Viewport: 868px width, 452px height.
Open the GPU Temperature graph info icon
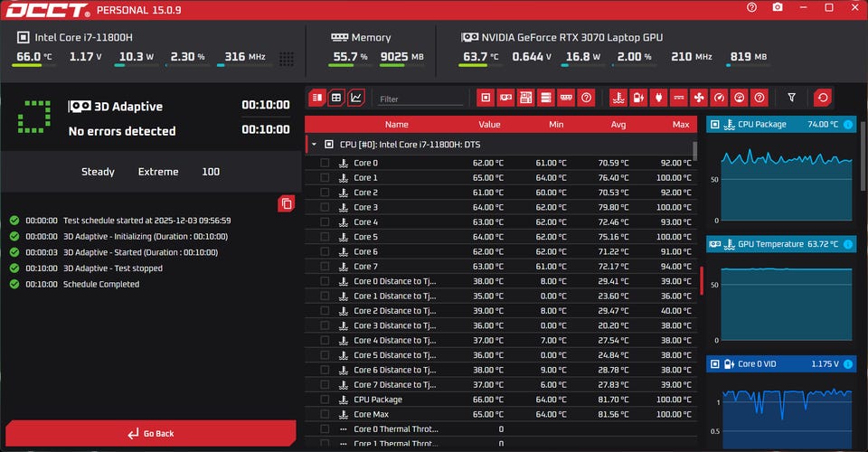pos(847,244)
